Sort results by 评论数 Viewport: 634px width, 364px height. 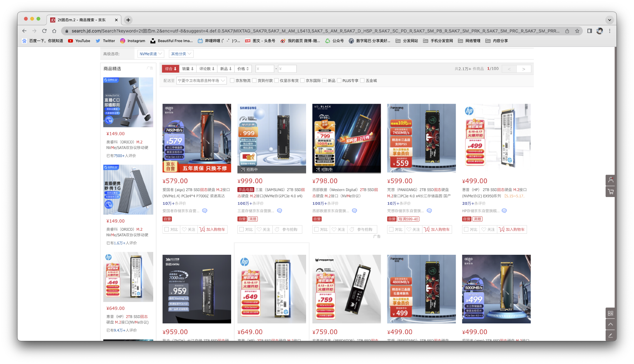pos(207,69)
